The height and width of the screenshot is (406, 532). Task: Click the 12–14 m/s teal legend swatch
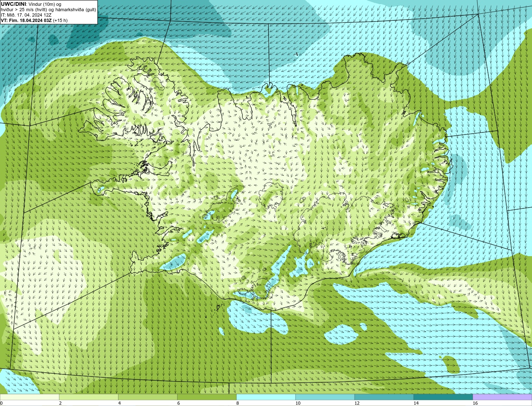pos(384,397)
